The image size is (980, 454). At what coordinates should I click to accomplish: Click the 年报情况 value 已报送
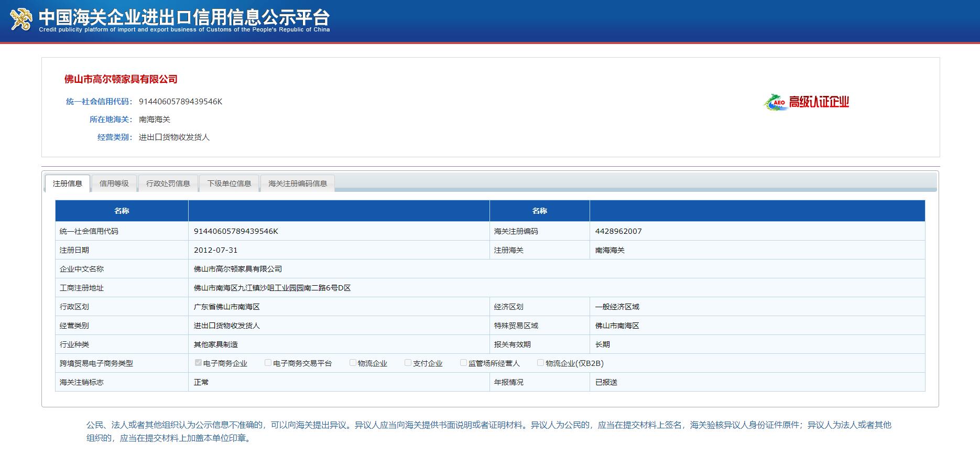pyautogui.click(x=606, y=382)
